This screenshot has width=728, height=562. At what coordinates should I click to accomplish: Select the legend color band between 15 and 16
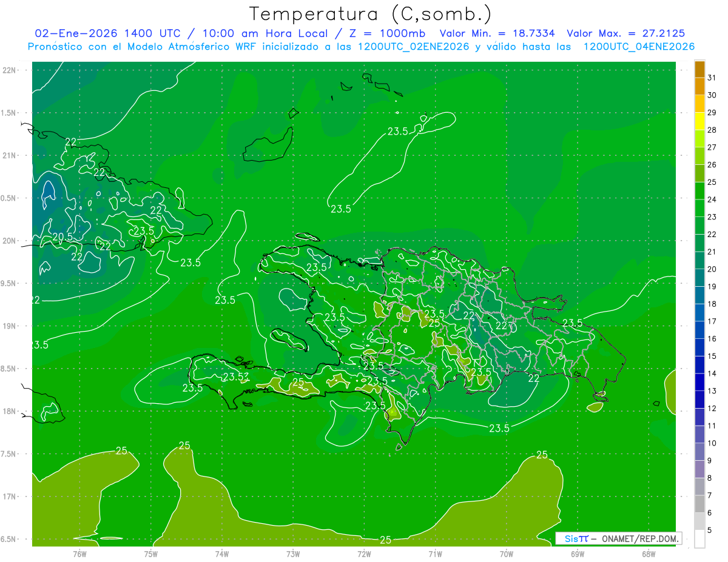[699, 347]
